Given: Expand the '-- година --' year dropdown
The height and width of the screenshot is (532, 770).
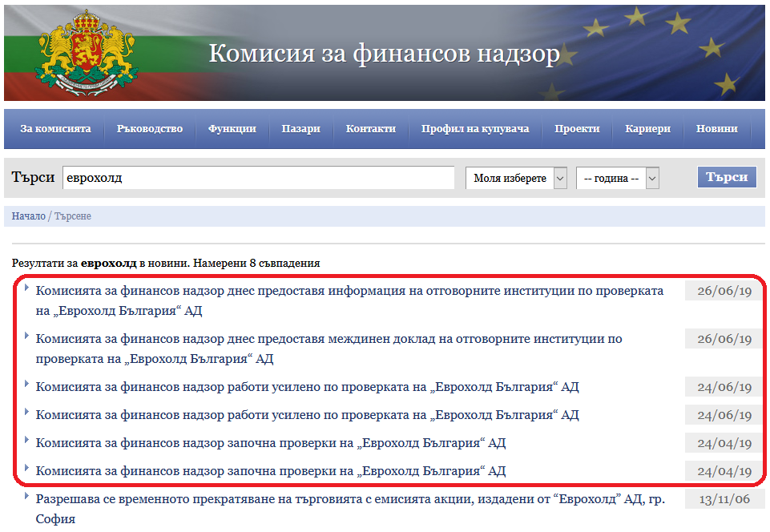Looking at the screenshot, I should (617, 179).
